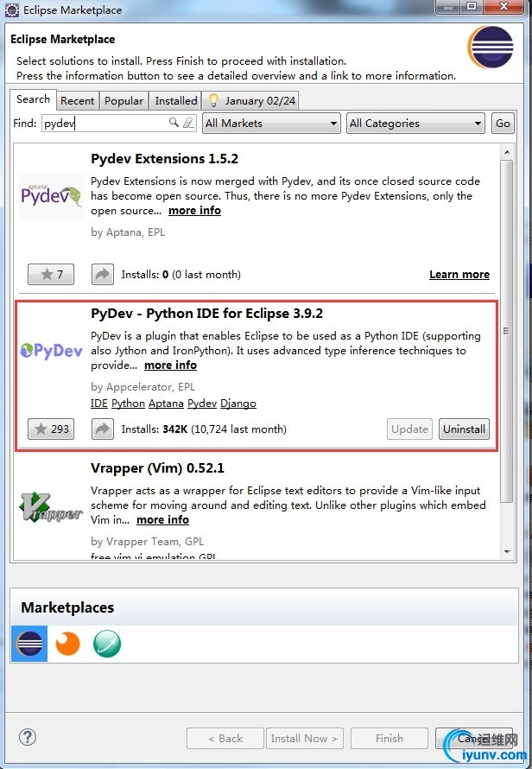Click the Python tag link
The height and width of the screenshot is (769, 532).
click(x=128, y=404)
